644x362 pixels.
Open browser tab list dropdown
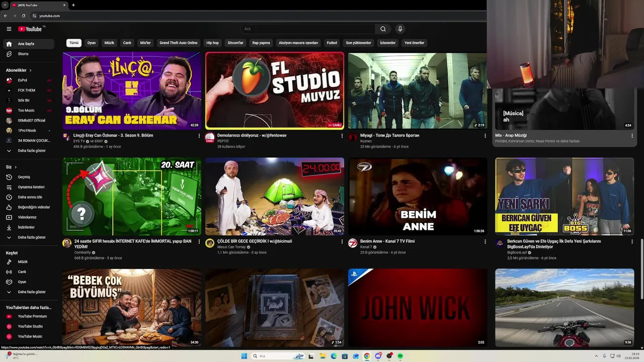click(5, 5)
